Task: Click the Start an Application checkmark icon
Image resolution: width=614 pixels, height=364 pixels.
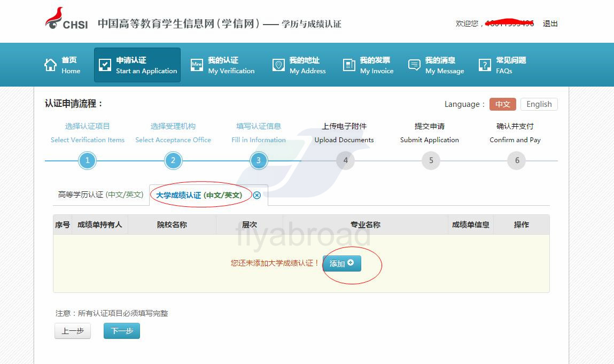Action: (105, 65)
